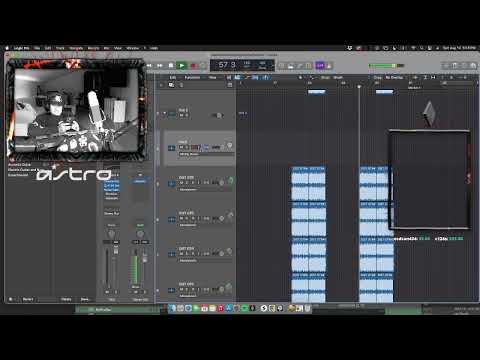
Task: Toggle the Metronome button beside Count-in
Action: pyautogui.click(x=329, y=65)
